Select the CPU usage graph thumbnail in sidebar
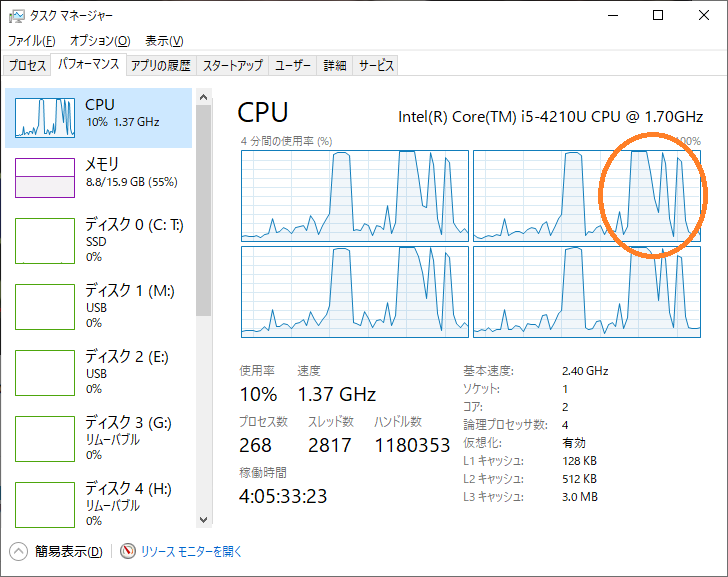Viewport: 728px width, 577px height. coord(45,117)
